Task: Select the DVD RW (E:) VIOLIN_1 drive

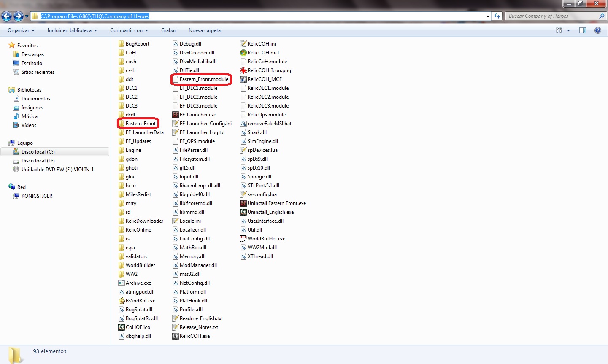Action: [x=57, y=170]
